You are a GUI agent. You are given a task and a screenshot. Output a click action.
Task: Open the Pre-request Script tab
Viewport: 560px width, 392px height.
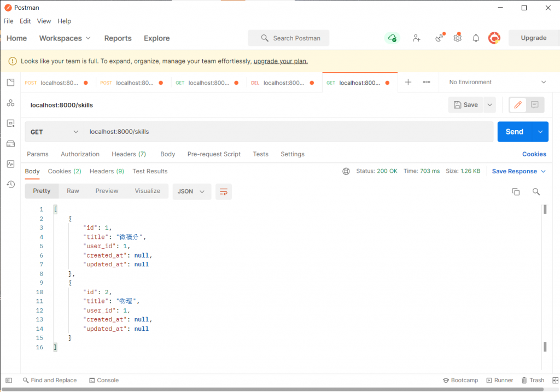click(x=214, y=154)
